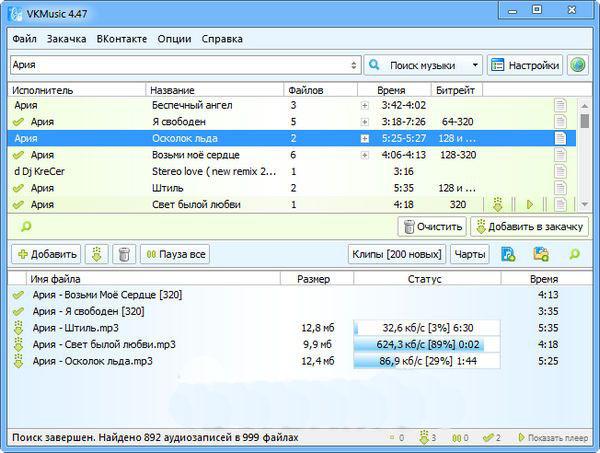Viewport: 600px width, 453px height.
Task: Sort results by Название column header
Action: (x=215, y=90)
